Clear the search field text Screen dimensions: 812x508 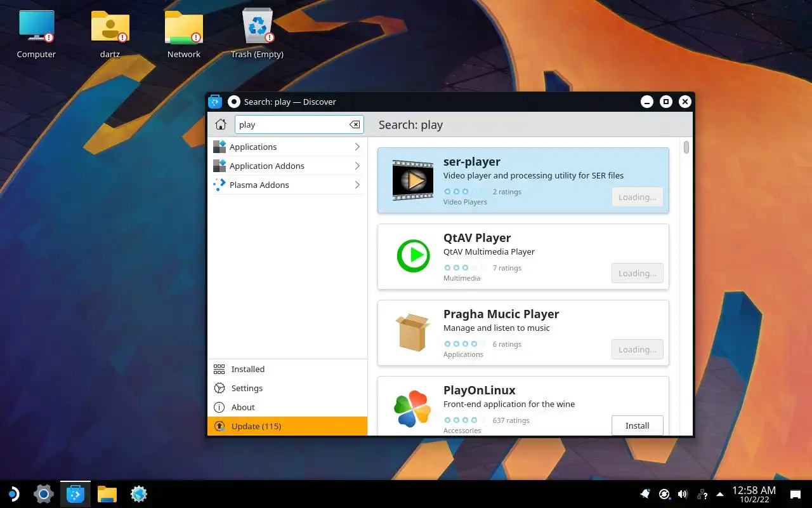click(x=355, y=124)
